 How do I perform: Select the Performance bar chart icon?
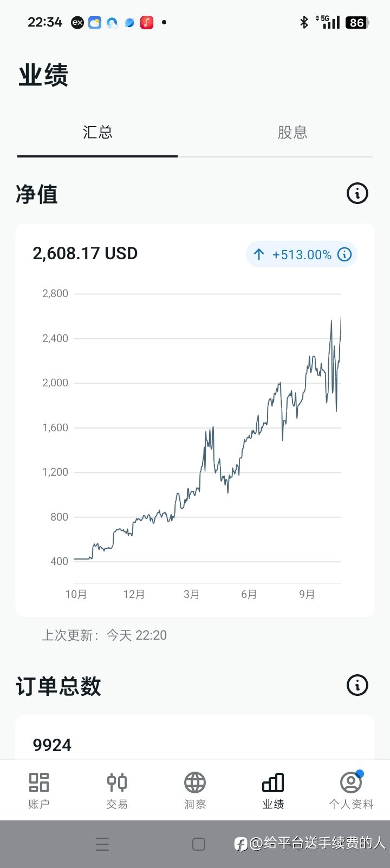[x=273, y=783]
